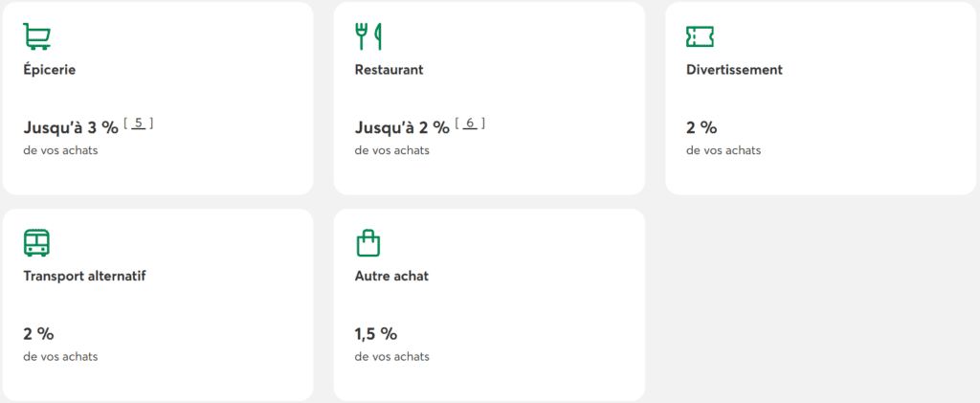Viewport: 980px width, 403px height.
Task: Click the bus icon for Transport alternatif
Action: pyautogui.click(x=37, y=243)
